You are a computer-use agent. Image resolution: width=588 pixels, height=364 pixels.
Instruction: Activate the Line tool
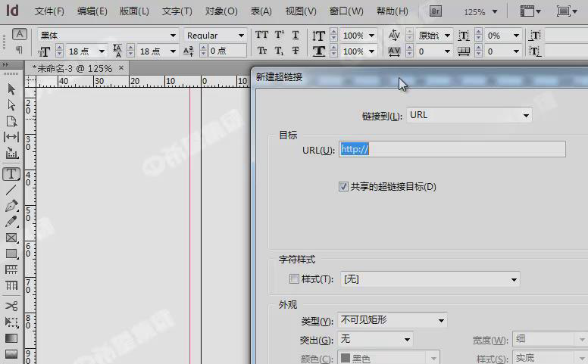tap(11, 190)
